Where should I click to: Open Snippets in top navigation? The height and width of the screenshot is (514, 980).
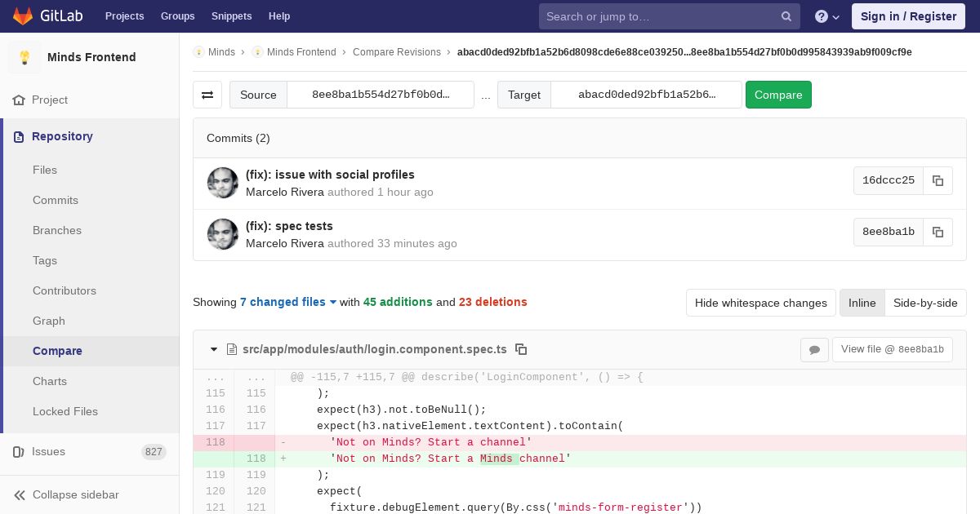pos(232,16)
